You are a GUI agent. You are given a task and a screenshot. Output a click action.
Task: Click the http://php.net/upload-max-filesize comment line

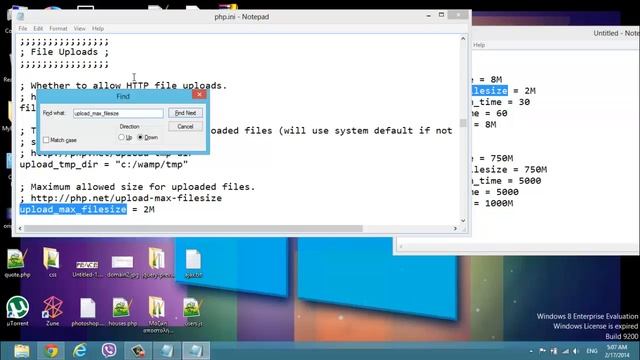tap(121, 198)
